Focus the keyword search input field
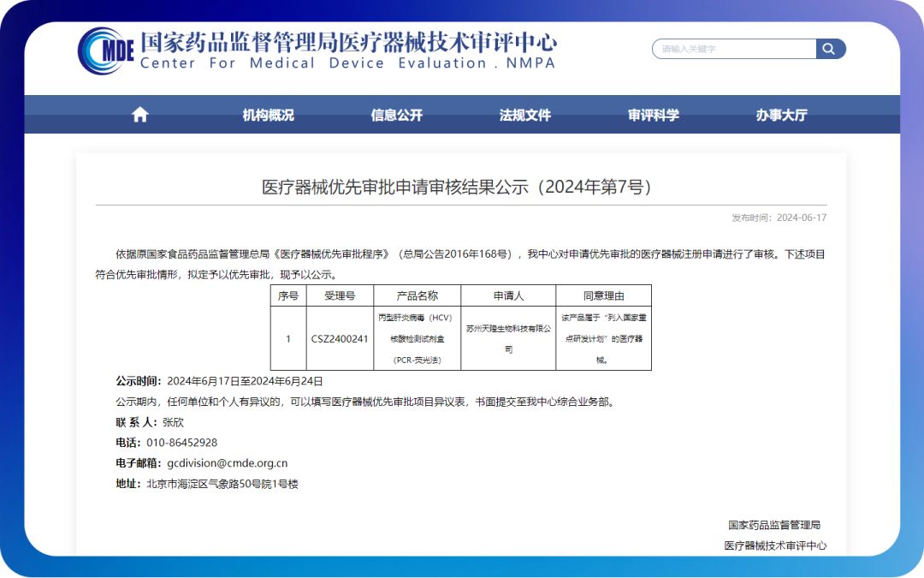 (x=734, y=49)
